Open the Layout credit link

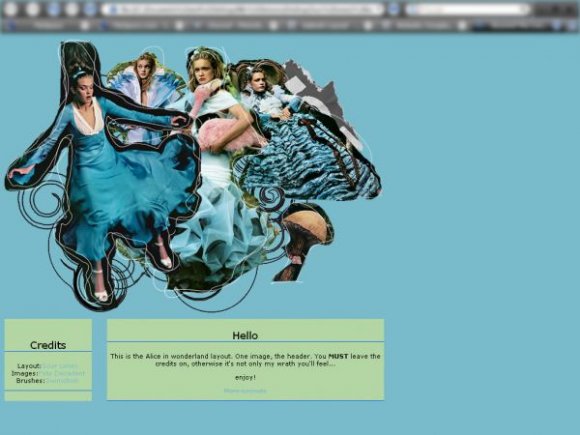[x=60, y=366]
